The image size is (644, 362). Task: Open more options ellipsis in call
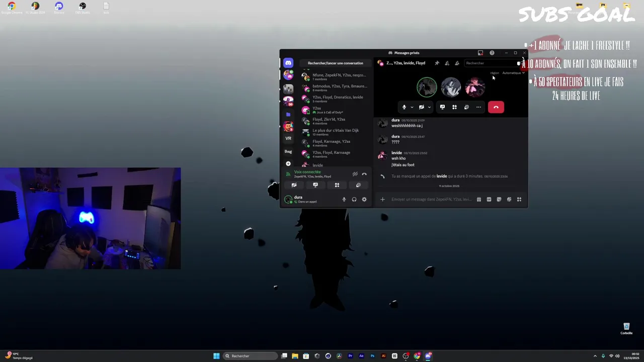[x=478, y=107]
